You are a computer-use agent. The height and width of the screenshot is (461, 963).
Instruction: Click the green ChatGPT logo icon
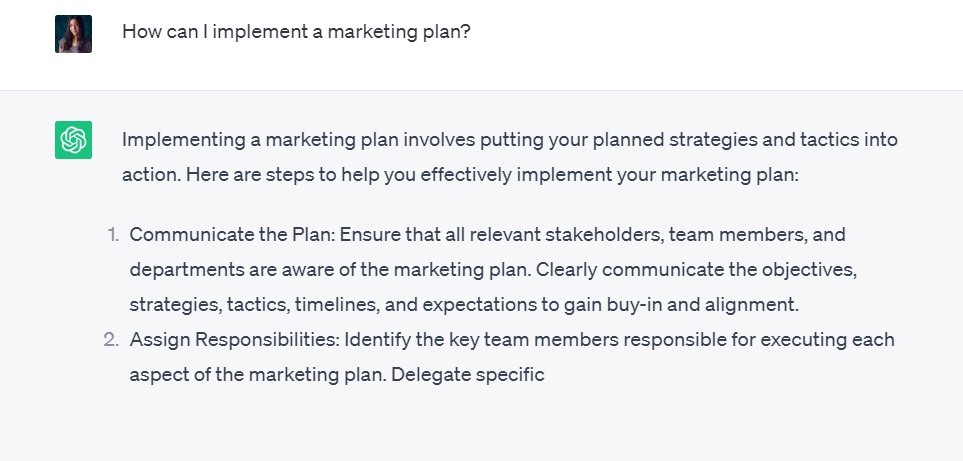point(73,140)
